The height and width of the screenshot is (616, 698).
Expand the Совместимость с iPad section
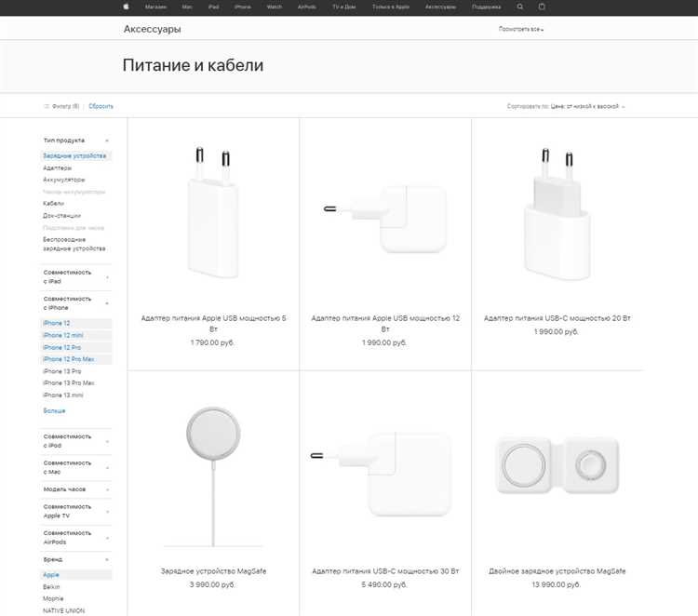(75, 277)
